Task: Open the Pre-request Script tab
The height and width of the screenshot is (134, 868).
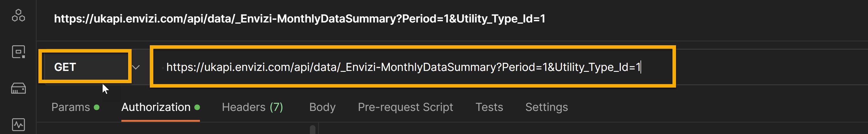Action: [405, 107]
